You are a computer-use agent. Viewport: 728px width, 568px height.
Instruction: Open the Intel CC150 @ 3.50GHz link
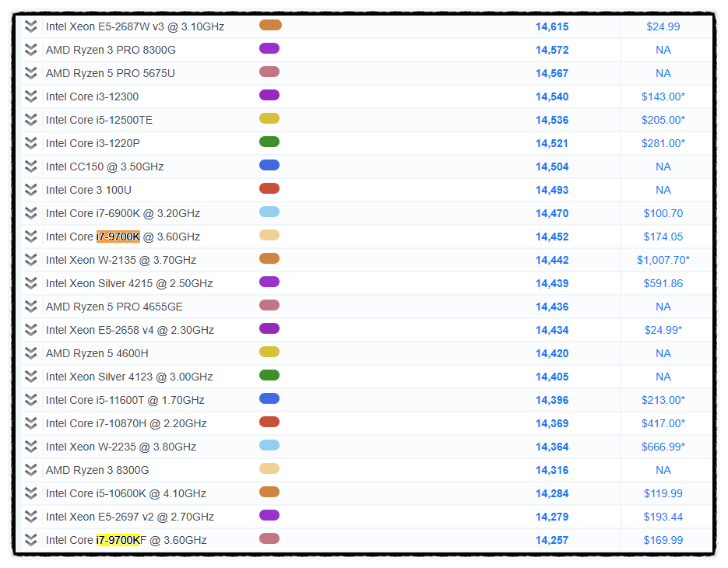tap(105, 167)
